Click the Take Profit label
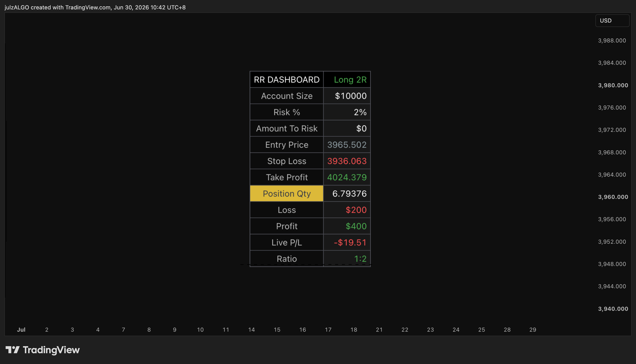 [287, 177]
